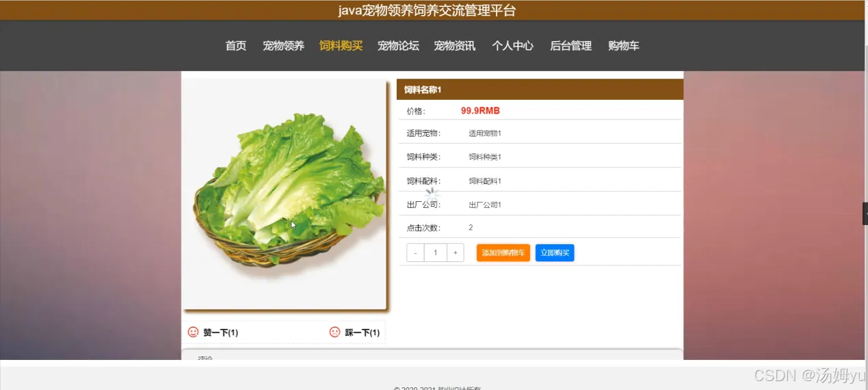868x390 pixels.
Task: Click the 评论 section header
Action: click(205, 358)
